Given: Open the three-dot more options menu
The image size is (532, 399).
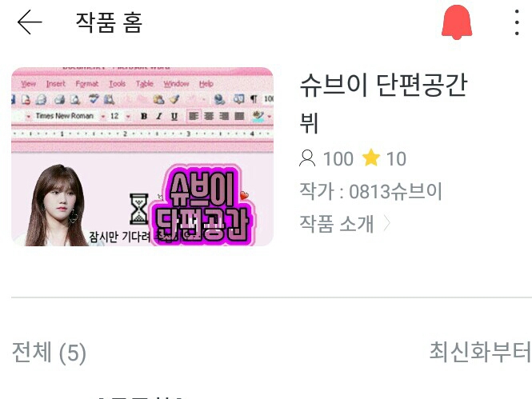Looking at the screenshot, I should tap(516, 22).
